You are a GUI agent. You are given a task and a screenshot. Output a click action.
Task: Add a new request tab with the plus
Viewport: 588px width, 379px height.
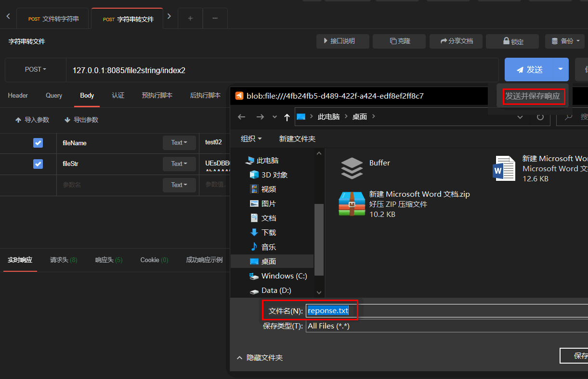coord(190,18)
